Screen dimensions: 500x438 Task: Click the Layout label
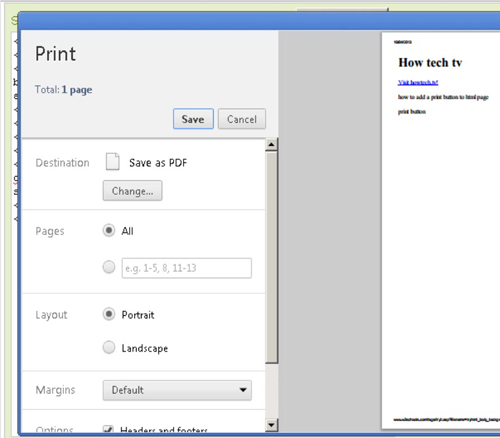51,315
